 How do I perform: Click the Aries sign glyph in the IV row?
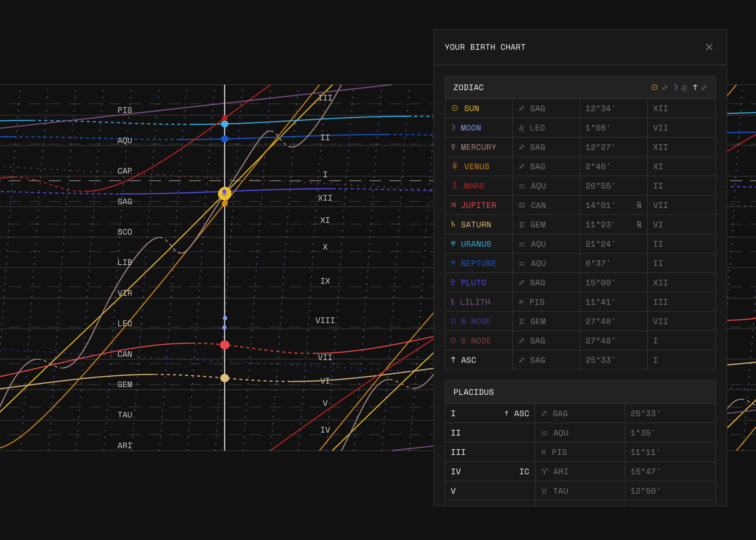(x=544, y=472)
